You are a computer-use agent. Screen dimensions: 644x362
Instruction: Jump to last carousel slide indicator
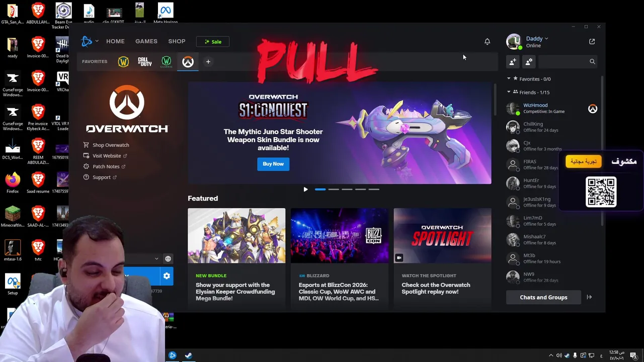(374, 190)
